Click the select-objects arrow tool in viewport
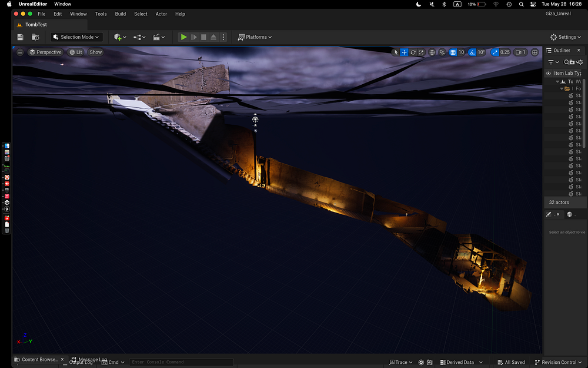588x368 pixels. pos(396,52)
